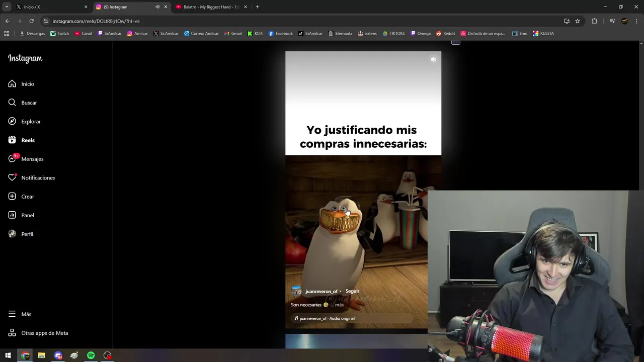644x362 pixels.
Task: Open Windows Start menu
Action: point(8,355)
